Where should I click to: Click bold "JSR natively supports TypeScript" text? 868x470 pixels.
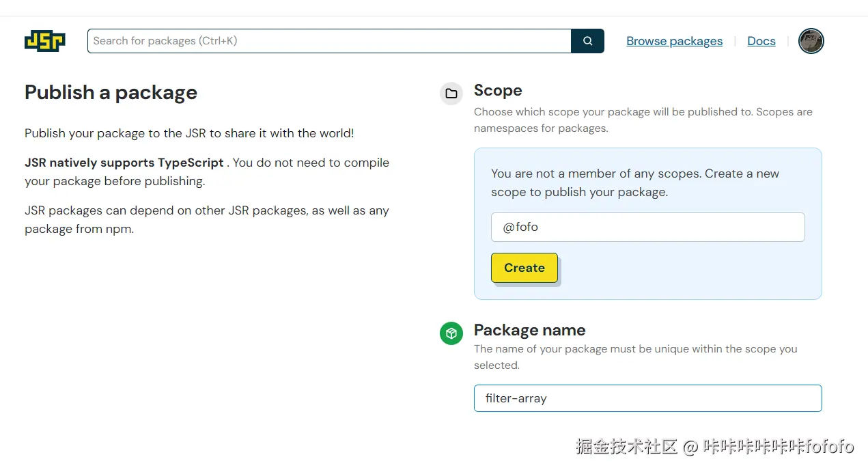124,163
